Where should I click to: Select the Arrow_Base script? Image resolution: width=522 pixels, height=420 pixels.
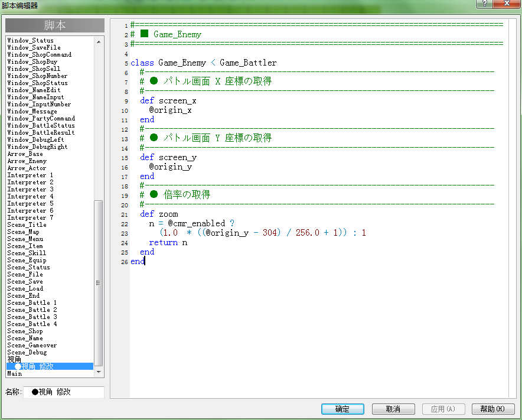tap(25, 154)
